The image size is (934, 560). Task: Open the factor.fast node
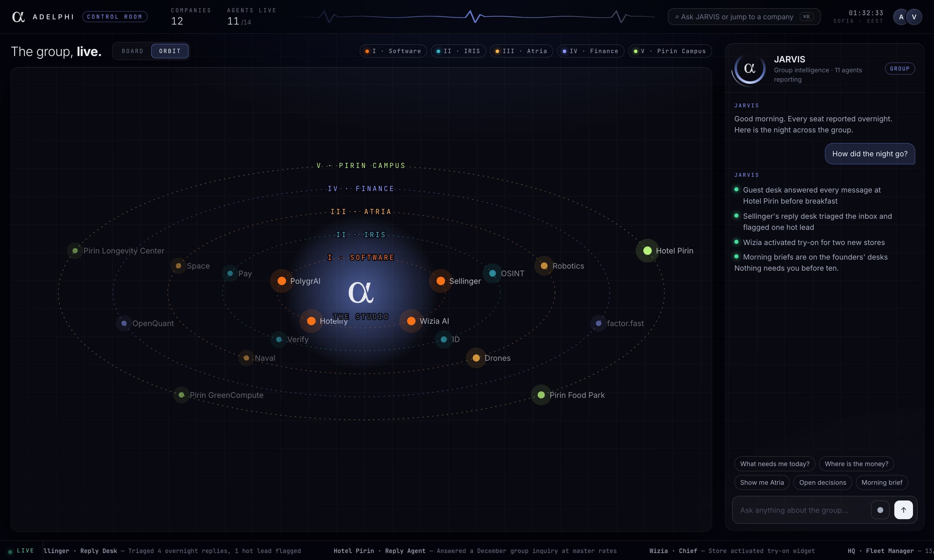(x=598, y=323)
